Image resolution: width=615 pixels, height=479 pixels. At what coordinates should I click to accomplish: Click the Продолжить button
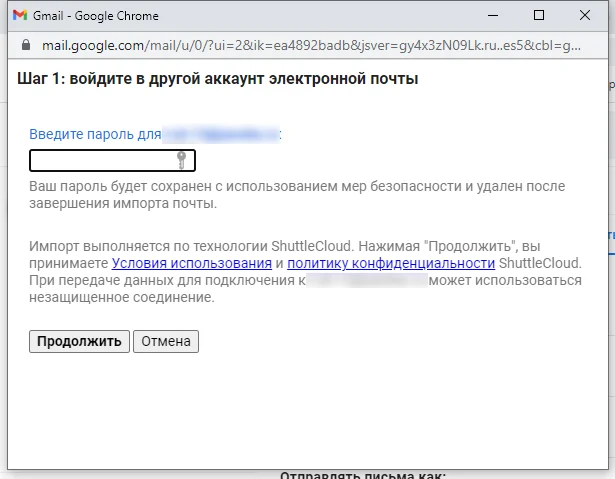(x=79, y=341)
